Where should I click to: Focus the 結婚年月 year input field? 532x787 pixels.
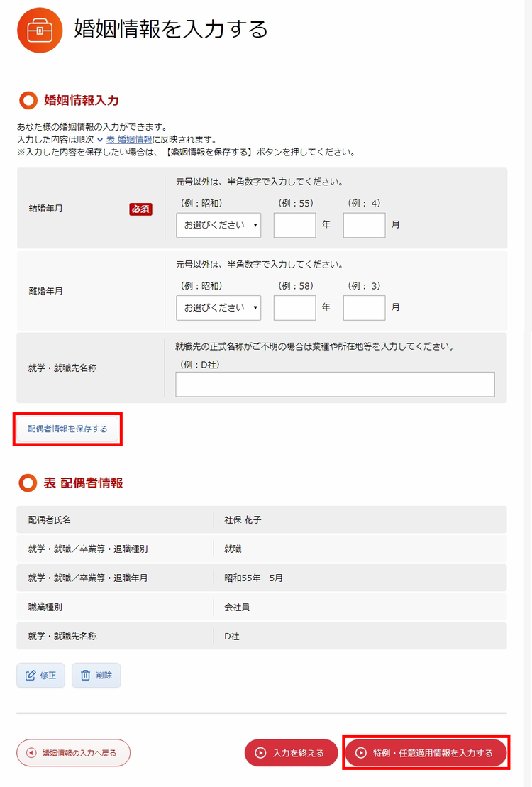tap(294, 225)
